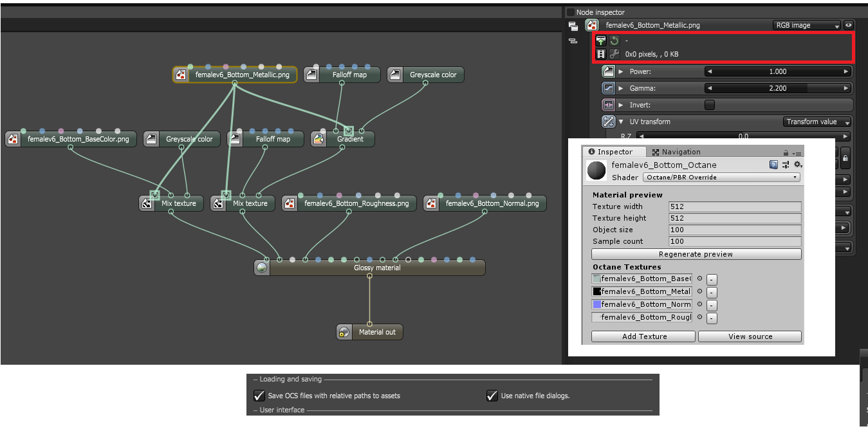Click the Texture width input field

[735, 206]
